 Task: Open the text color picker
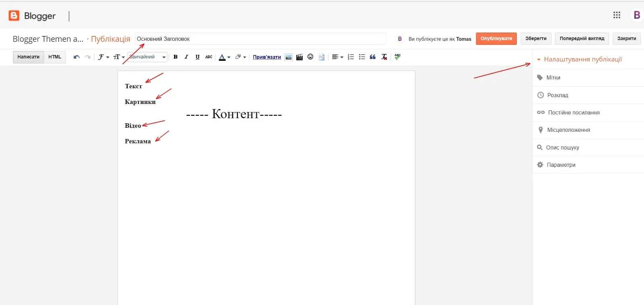click(x=225, y=57)
